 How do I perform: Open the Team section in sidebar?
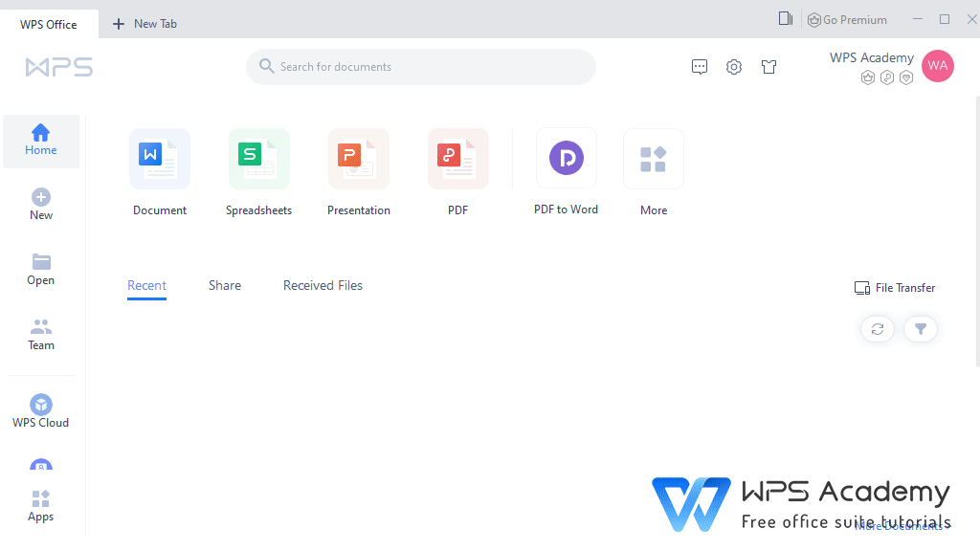(40, 335)
